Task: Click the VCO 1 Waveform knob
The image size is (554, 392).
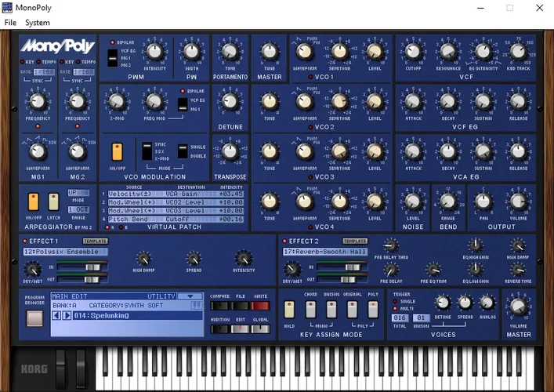Action: pyautogui.click(x=305, y=52)
